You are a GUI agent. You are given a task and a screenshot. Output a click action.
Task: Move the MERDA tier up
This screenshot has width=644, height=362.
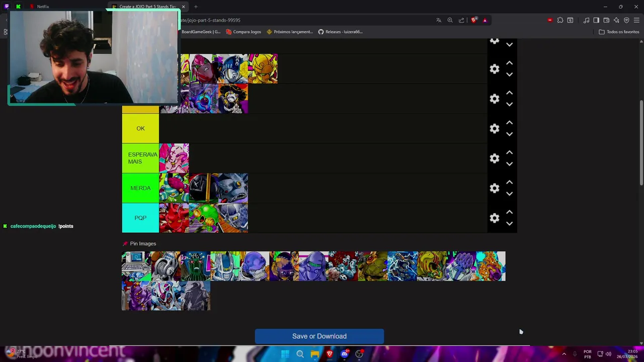coord(509,182)
